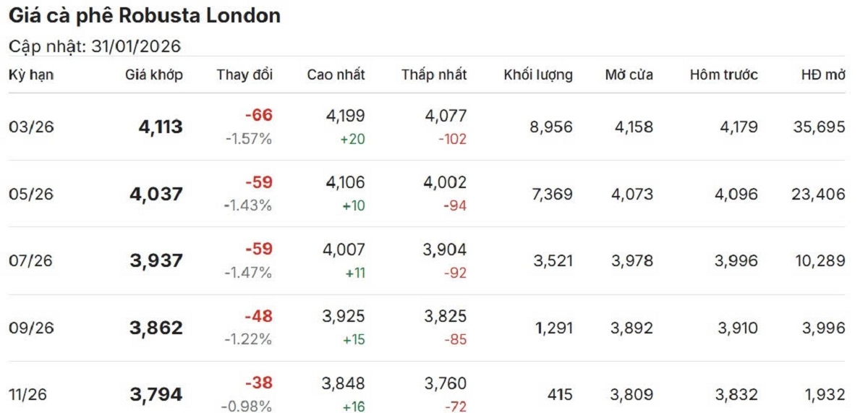Select the 03/26 contract row label
Screen dimensions: 868x413
coord(31,127)
